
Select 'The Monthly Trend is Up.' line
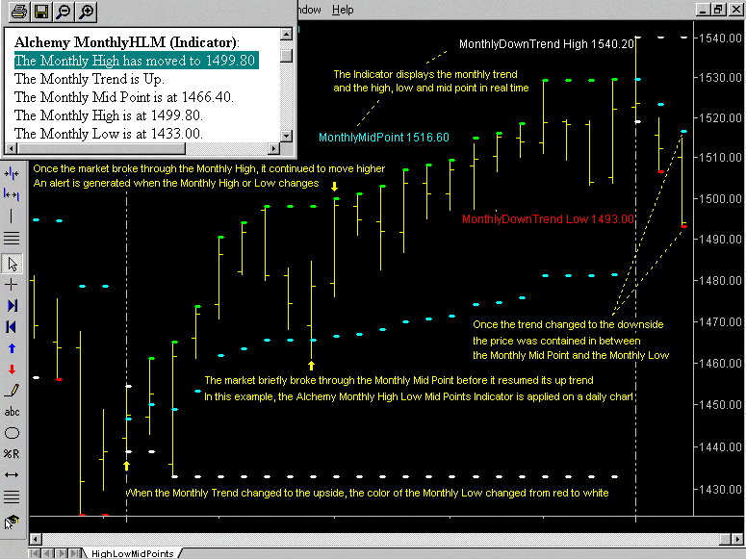pyautogui.click(x=89, y=79)
